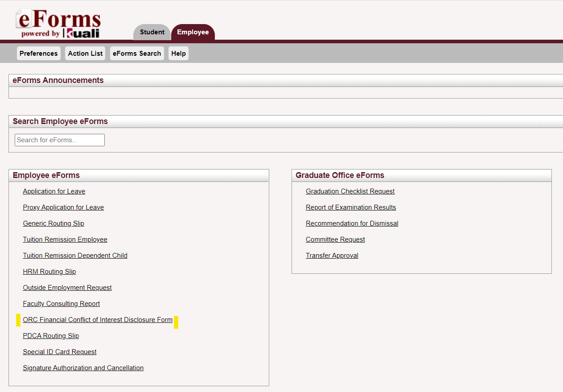
Task: Open ORC Financial Conflict of Interest form
Action: pos(98,320)
